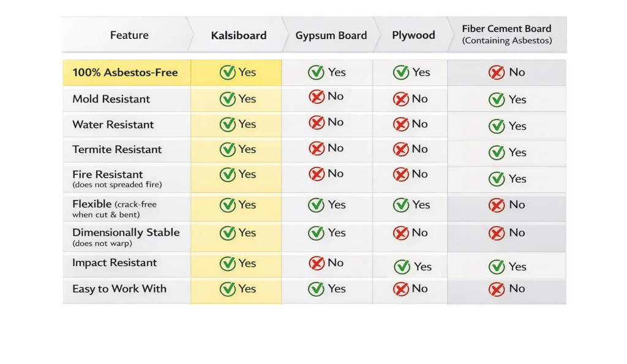Click the Plywood column header
This screenshot has width=627, height=364.
[x=413, y=35]
